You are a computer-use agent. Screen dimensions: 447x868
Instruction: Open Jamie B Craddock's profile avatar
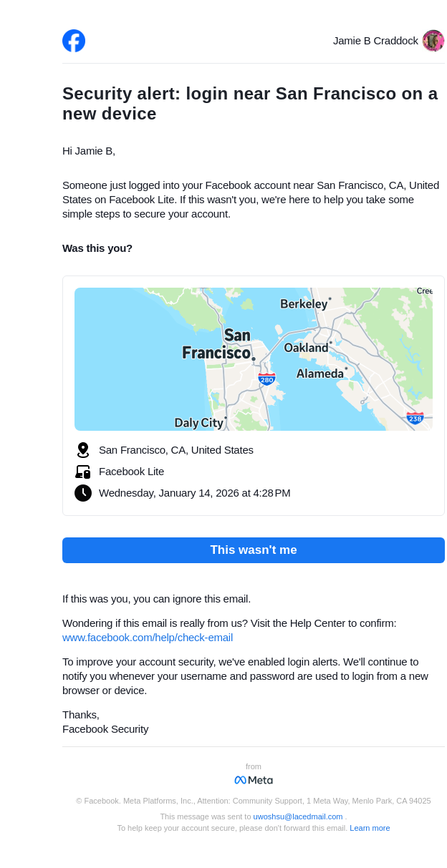[433, 41]
